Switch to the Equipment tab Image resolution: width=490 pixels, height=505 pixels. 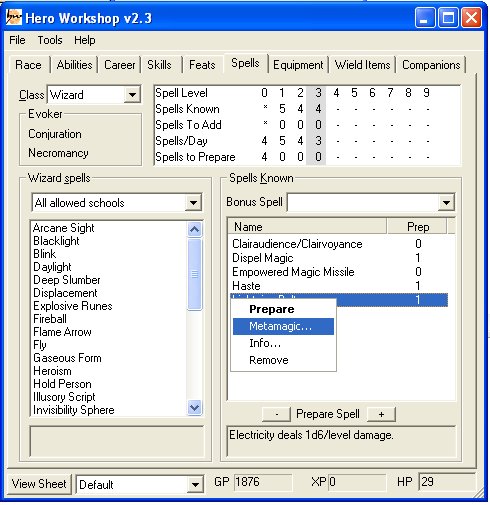click(x=298, y=65)
